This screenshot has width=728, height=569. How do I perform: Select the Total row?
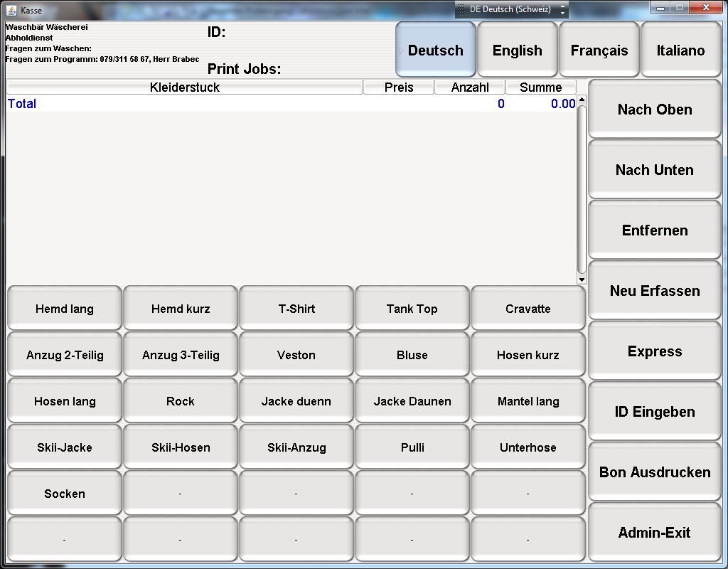pos(291,104)
